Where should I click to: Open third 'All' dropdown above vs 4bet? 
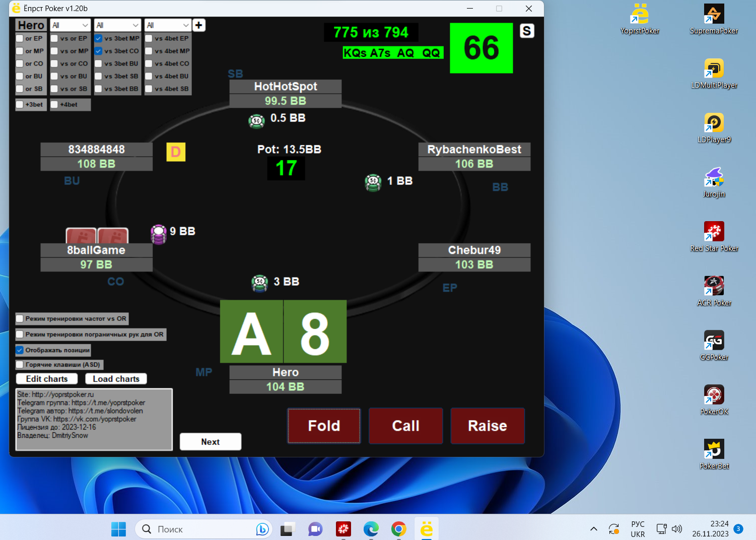pos(168,25)
